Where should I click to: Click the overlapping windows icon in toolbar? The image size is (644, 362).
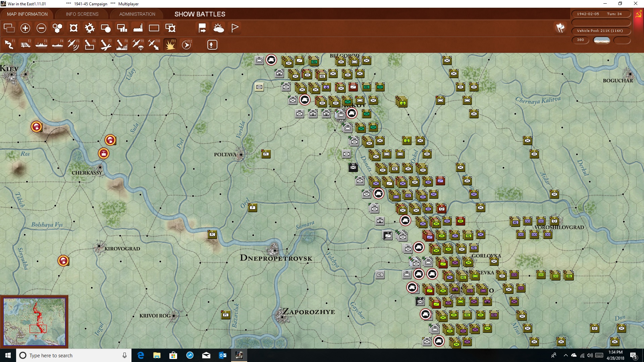pos(9,28)
